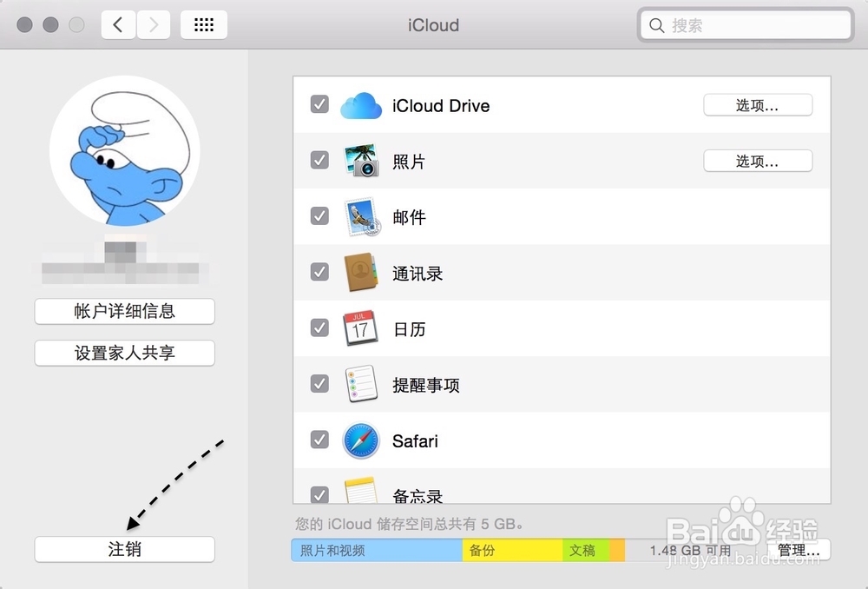
Task: Go back with the left arrow
Action: pos(118,25)
